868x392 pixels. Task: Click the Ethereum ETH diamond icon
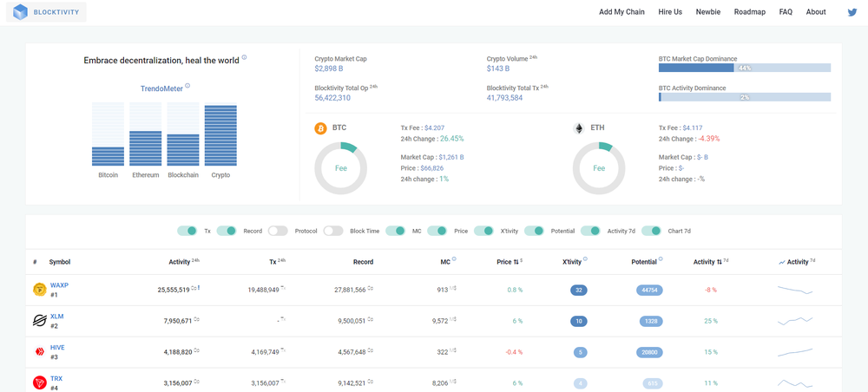point(579,128)
